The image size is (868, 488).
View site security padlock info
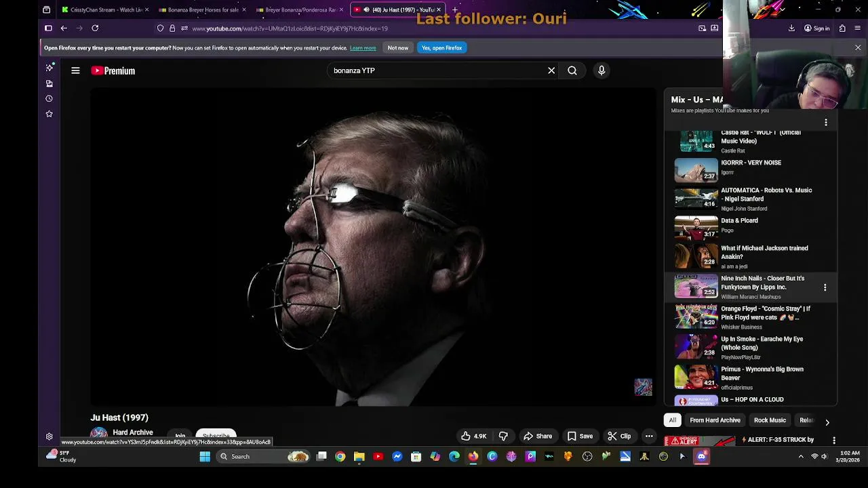[x=172, y=28]
